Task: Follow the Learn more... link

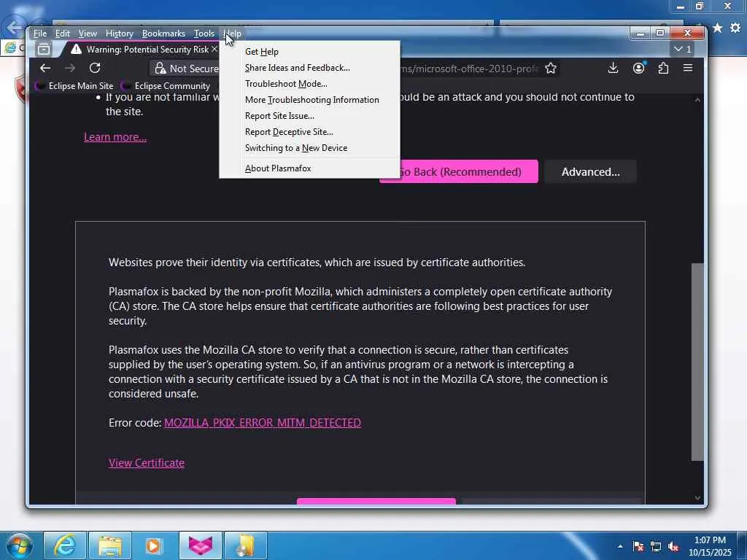Action: pos(115,137)
